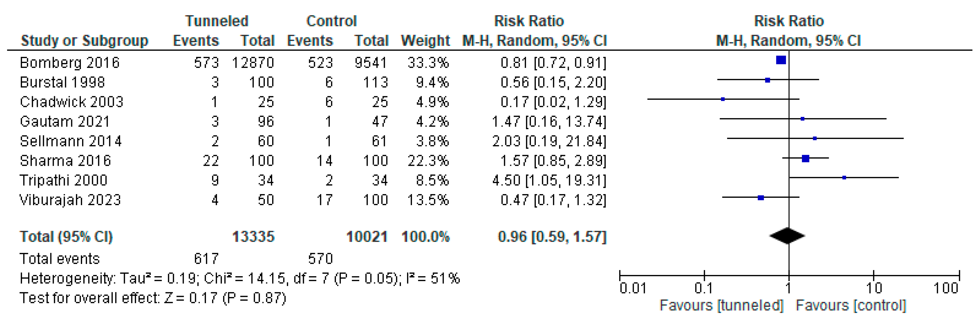Viewport: 980px width, 325px height.
Task: Click the Heterogeneity statistics line
Action: coord(240,278)
